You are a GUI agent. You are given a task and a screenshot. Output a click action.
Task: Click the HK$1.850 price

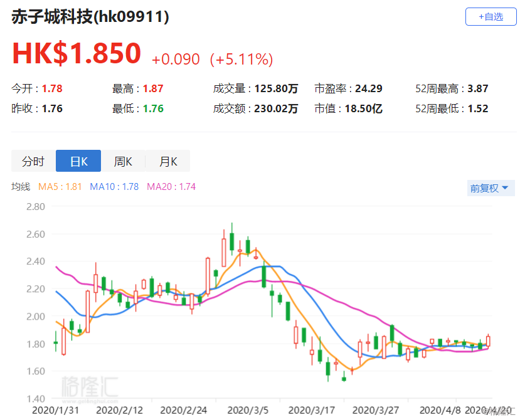pyautogui.click(x=77, y=53)
